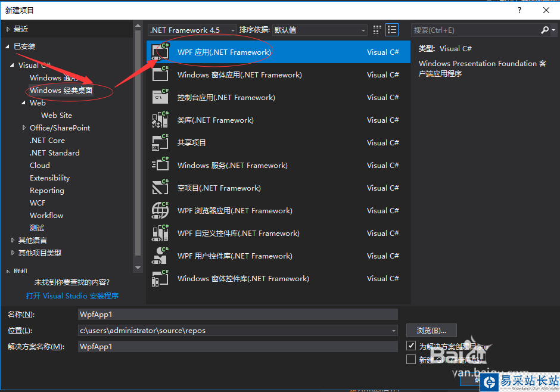
Task: Select WPF 用户控件库(.NET Framework) template name
Action: point(235,256)
